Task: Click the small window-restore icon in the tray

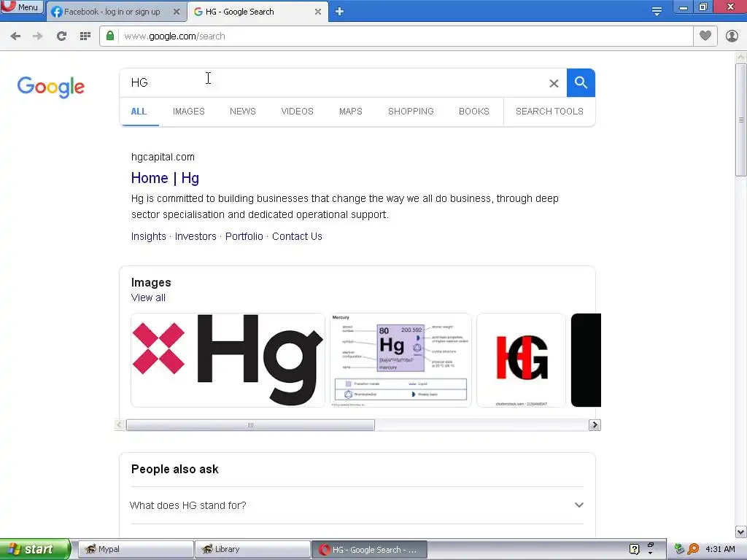Action: click(650, 545)
